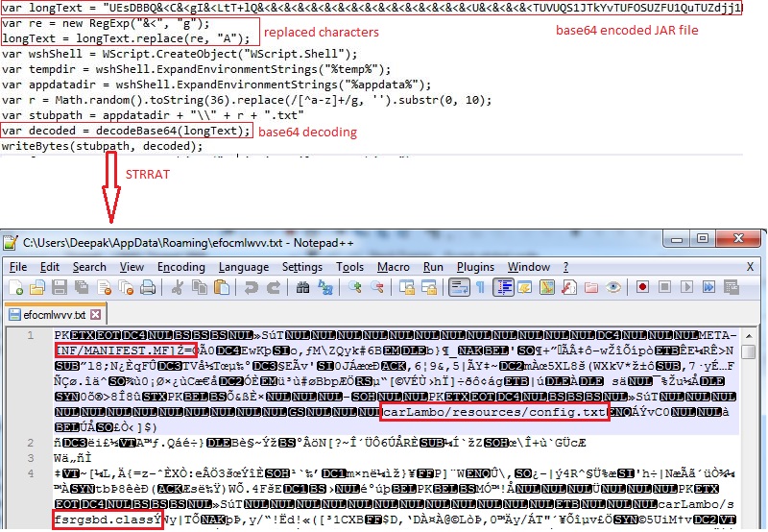Click the Close document toolbar icon
Viewport: 768px width, 532px height.
click(104, 287)
